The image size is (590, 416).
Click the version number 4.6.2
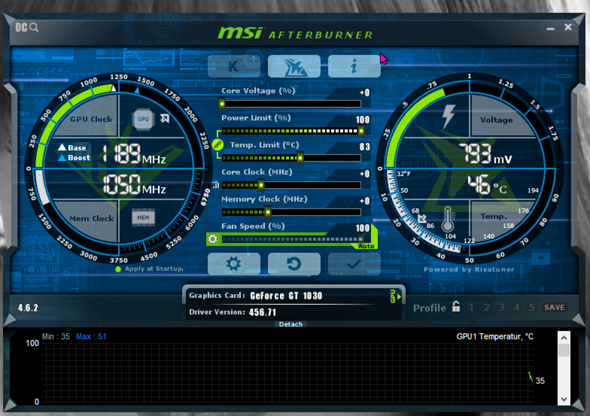pyautogui.click(x=28, y=308)
